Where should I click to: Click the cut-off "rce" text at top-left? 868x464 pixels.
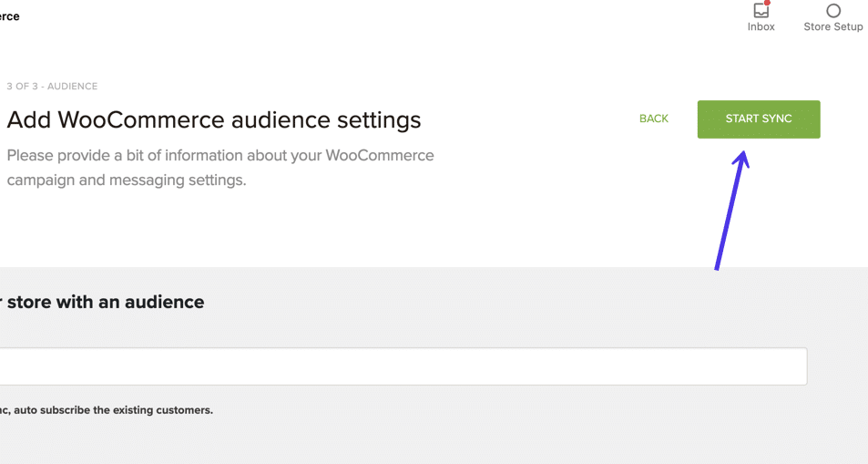pyautogui.click(x=10, y=16)
